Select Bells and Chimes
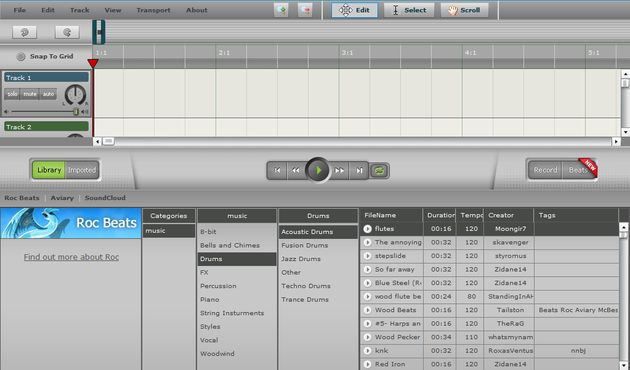 point(237,245)
